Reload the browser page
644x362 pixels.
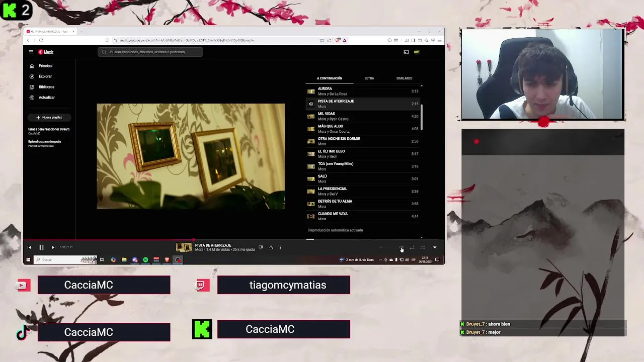click(41, 40)
